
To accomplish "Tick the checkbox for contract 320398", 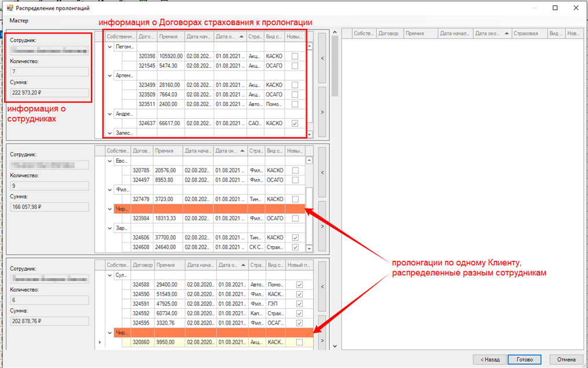I will (296, 56).
